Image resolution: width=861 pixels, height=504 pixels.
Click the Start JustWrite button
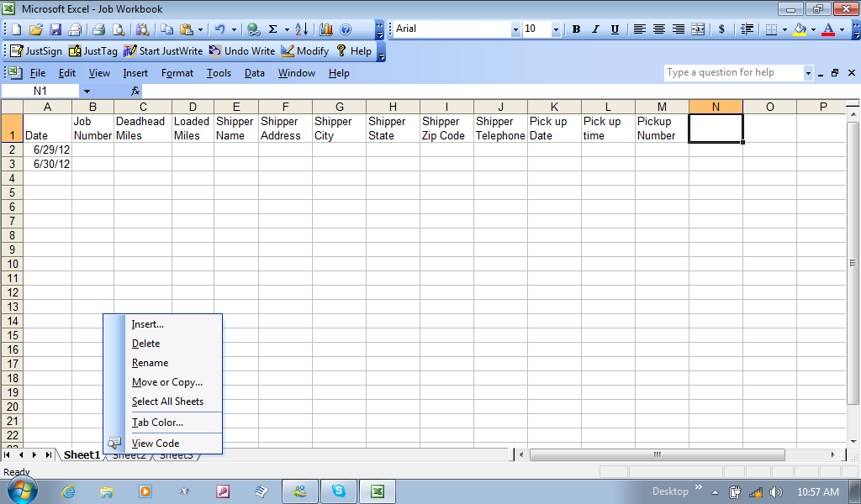[163, 51]
